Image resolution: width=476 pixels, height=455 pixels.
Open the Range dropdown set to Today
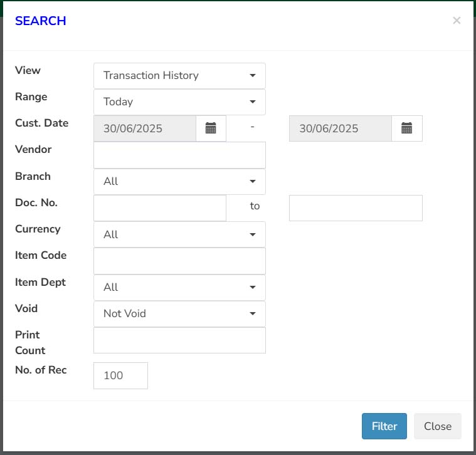[179, 102]
